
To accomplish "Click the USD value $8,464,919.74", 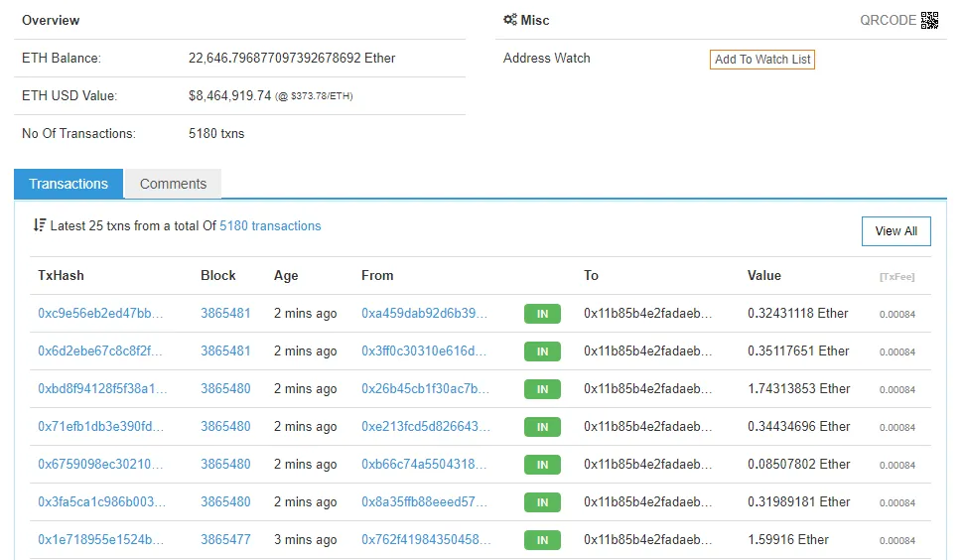I will [229, 96].
